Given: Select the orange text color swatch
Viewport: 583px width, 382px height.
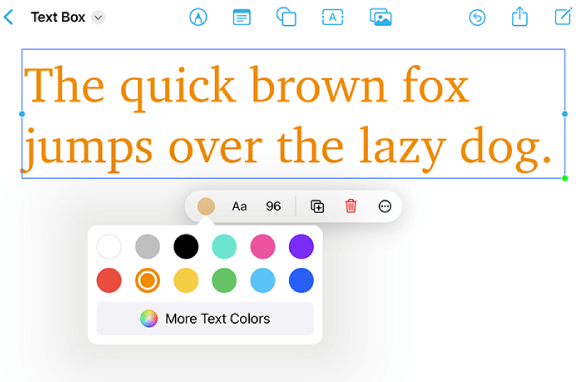Looking at the screenshot, I should point(148,280).
